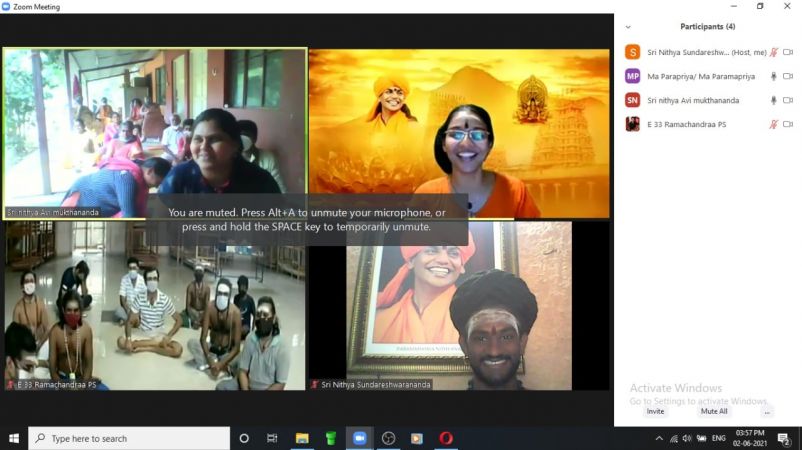Select Sri nithya Avi mukthananda participant entry
802x450 pixels.
click(696, 100)
